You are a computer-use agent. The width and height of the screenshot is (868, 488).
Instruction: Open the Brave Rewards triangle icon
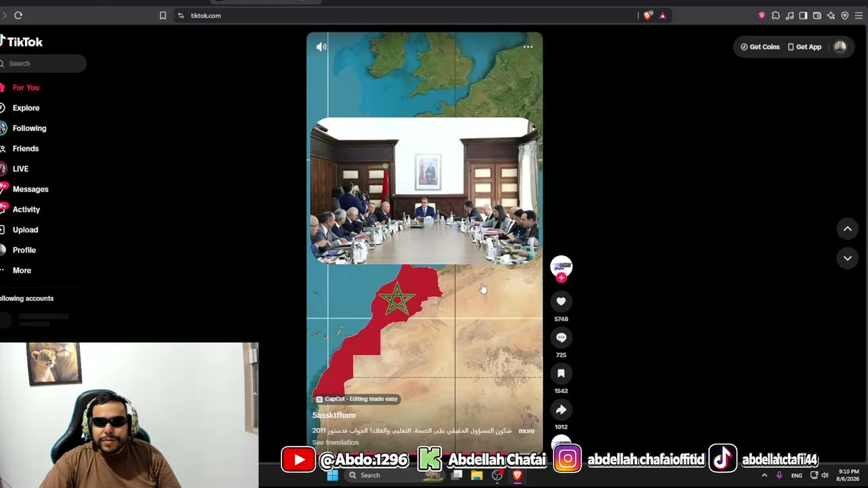point(663,16)
